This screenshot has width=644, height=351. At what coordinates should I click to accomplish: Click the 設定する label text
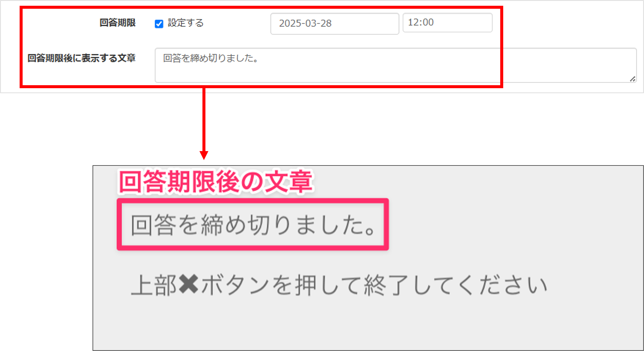[x=186, y=23]
